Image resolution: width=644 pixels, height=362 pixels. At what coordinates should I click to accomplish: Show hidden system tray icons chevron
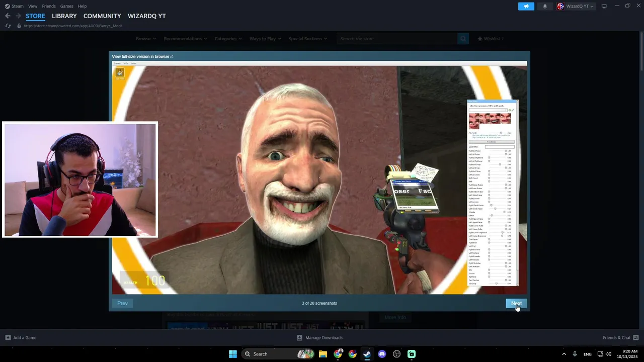click(x=564, y=354)
